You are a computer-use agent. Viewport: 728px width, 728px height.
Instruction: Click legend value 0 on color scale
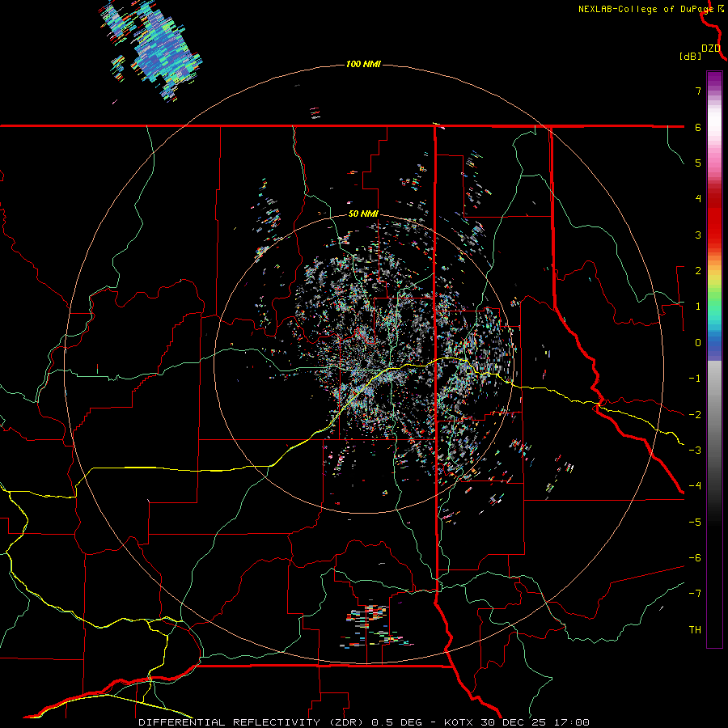pyautogui.click(x=698, y=343)
